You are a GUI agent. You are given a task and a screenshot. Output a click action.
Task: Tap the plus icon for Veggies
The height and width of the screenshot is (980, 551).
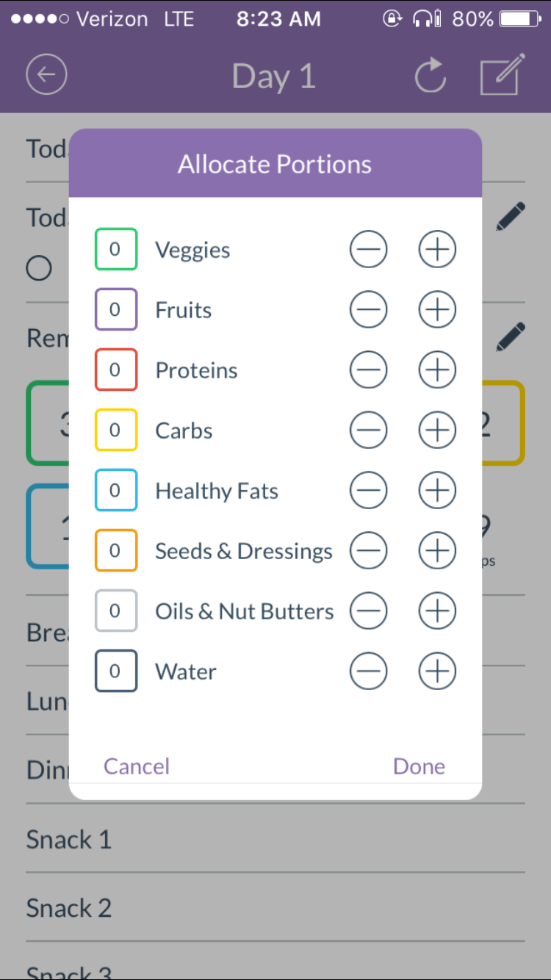point(437,250)
